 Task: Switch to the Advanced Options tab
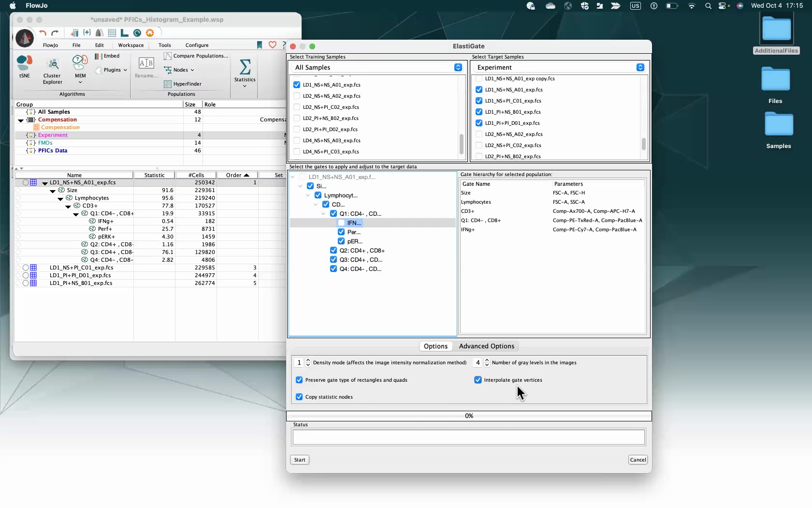(486, 346)
